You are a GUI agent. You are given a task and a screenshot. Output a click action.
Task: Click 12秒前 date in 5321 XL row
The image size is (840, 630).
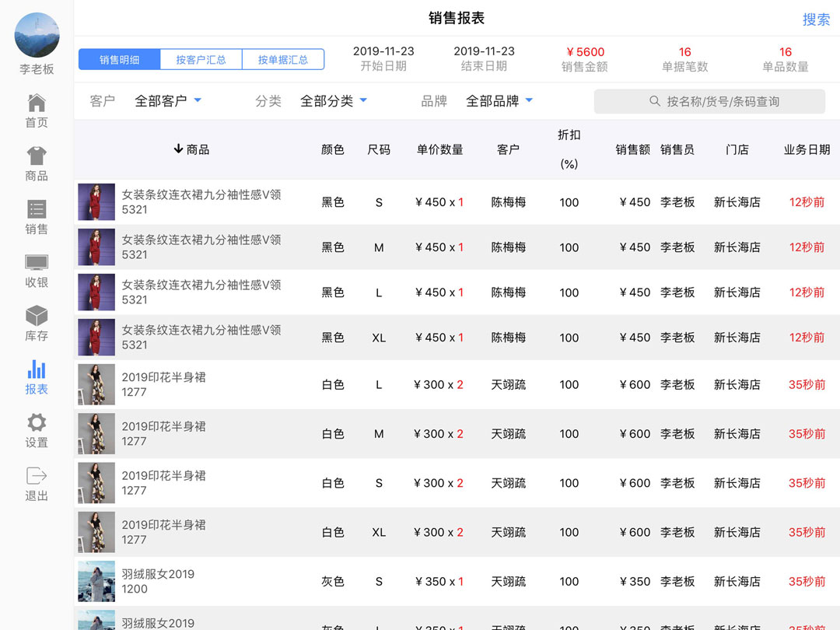(807, 338)
